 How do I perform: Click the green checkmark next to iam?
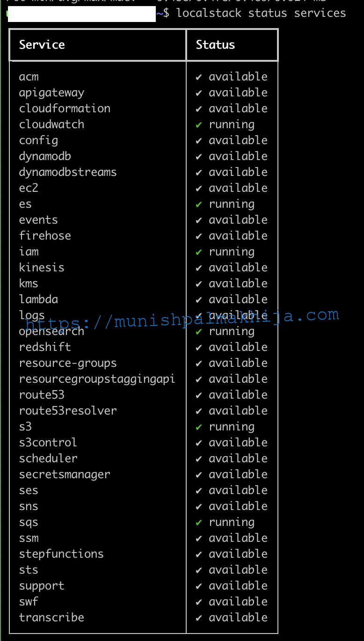click(x=199, y=252)
